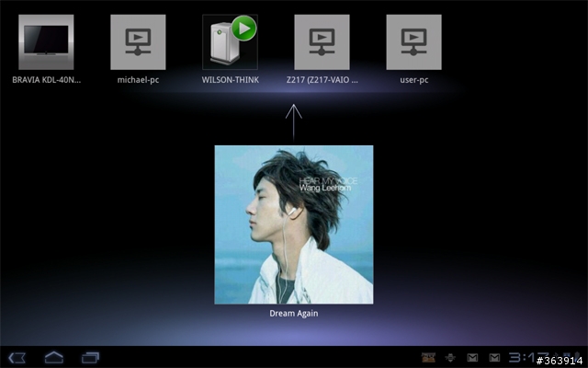Choose the michael-pc media renderer icon

coord(138,42)
